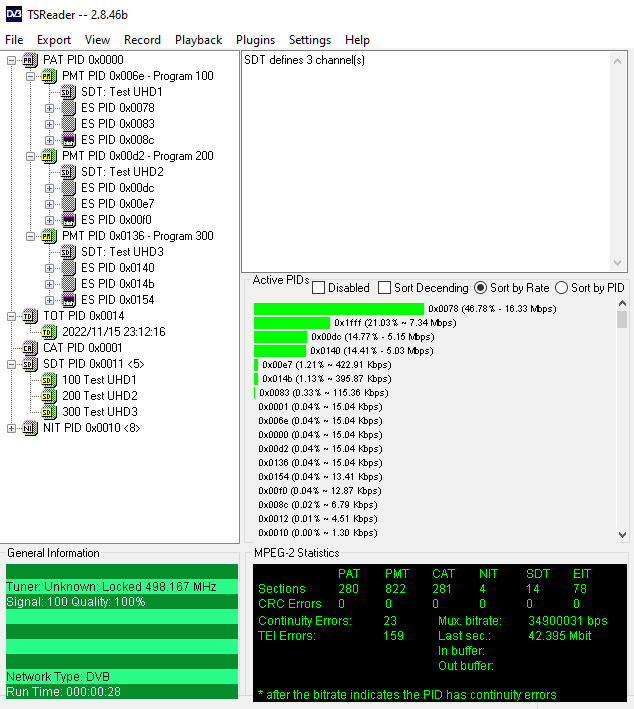Click the Mux bitrate value '34900031 bps'
634x709 pixels.
tap(568, 621)
